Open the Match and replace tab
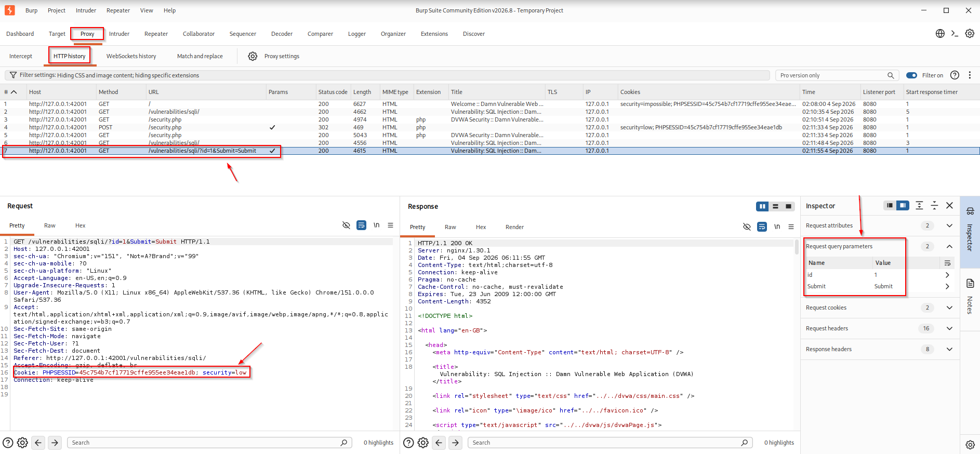 200,56
